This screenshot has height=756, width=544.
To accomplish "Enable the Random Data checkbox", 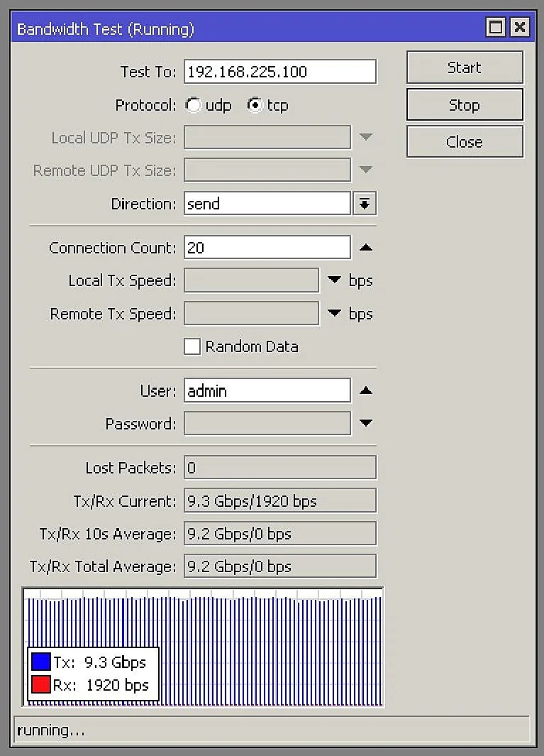I will click(192, 346).
